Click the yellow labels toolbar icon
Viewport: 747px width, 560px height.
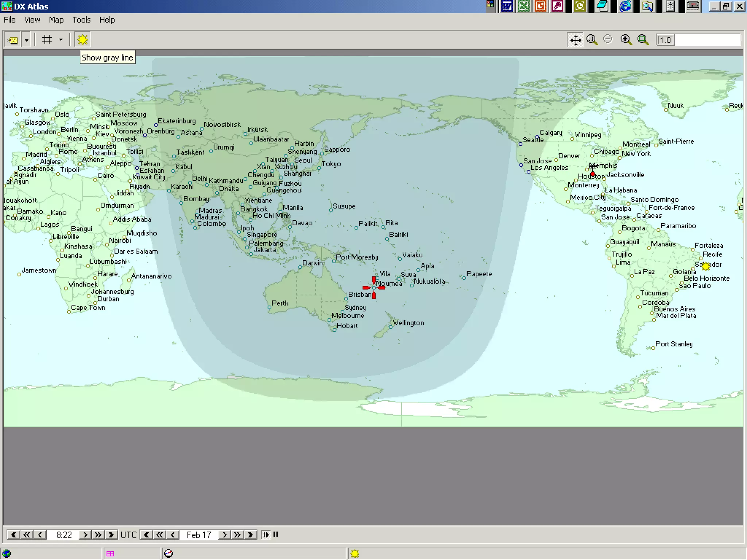13,40
